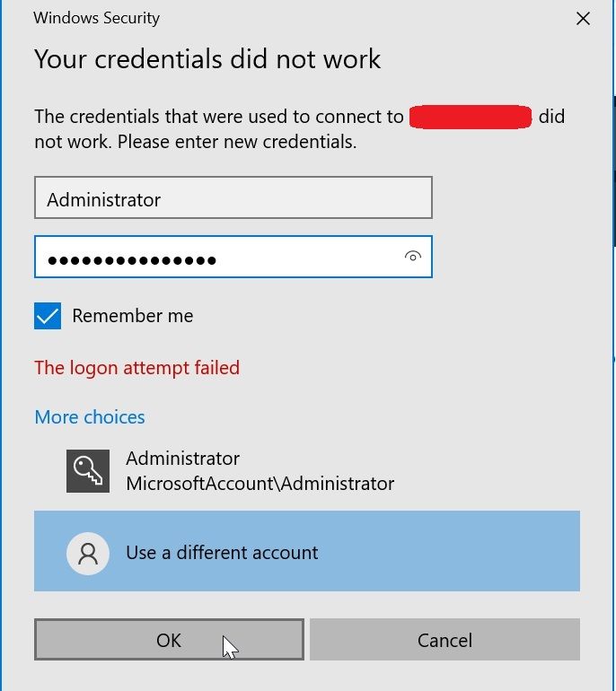This screenshot has height=691, width=616.
Task: Click the red logon attempt failed message
Action: tap(137, 368)
